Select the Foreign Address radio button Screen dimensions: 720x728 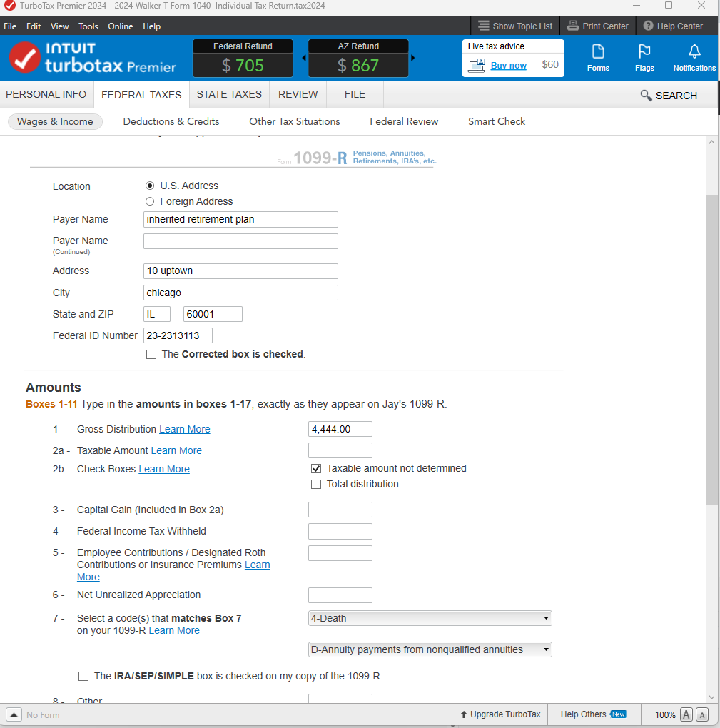click(x=149, y=201)
